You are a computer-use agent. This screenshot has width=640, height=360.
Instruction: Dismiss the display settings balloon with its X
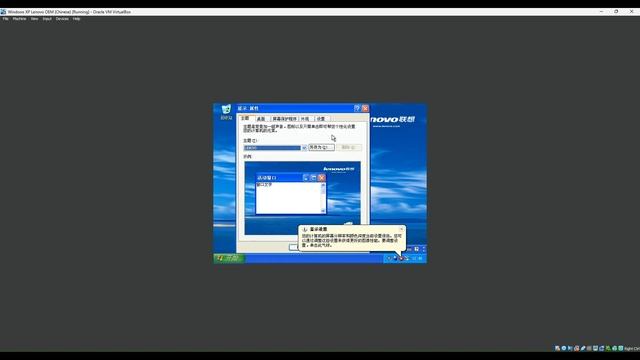pos(401,229)
